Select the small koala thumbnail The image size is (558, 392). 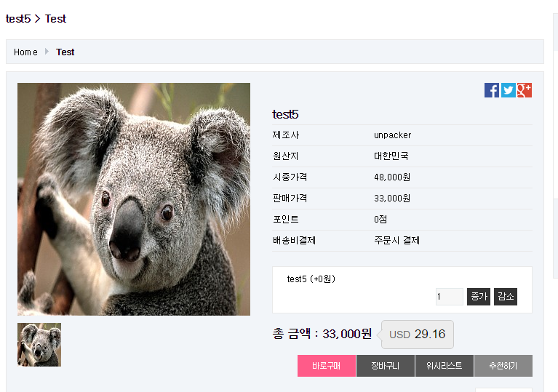point(39,345)
